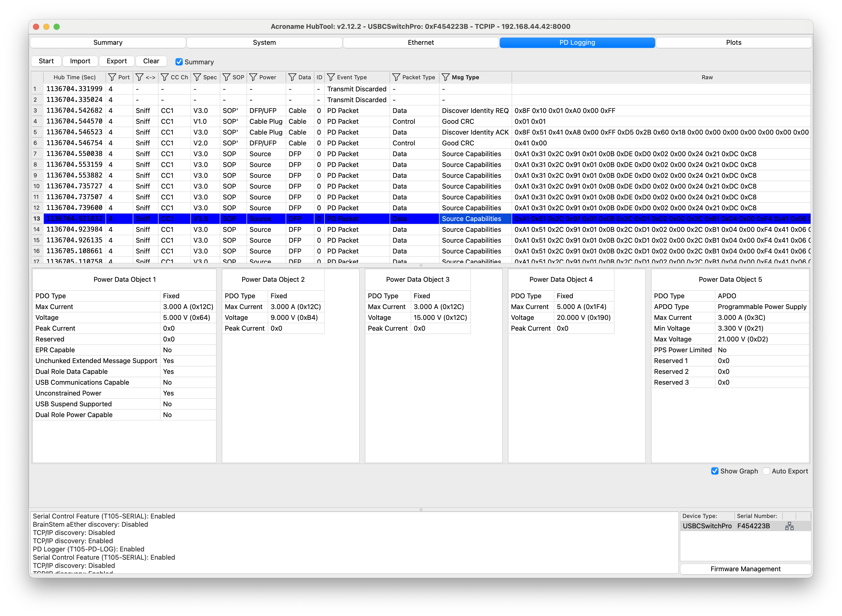Open the Power column filter

(253, 77)
